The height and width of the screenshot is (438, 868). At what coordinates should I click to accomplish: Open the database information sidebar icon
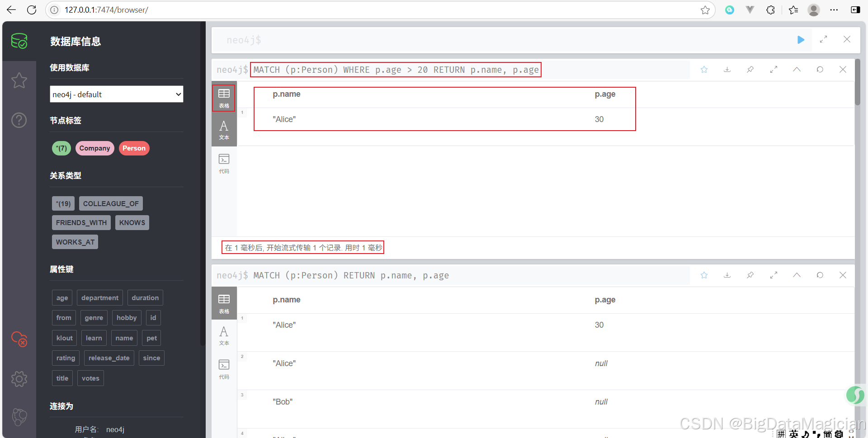19,41
